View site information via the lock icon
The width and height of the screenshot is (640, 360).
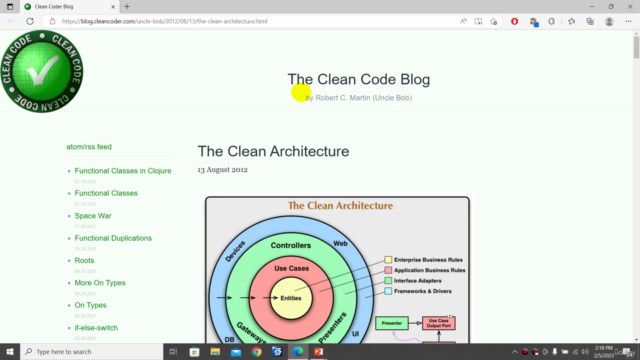click(x=52, y=21)
